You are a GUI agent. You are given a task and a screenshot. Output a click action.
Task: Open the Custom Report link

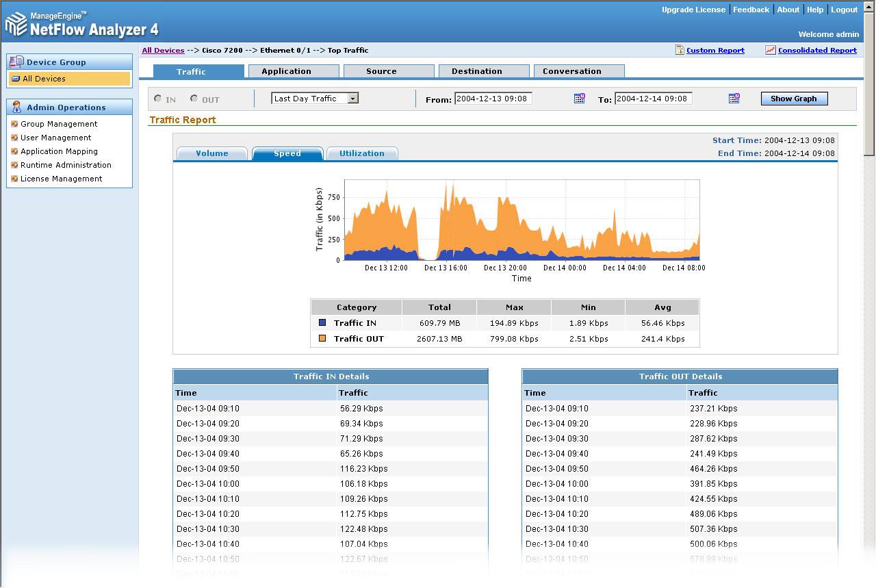pyautogui.click(x=715, y=50)
